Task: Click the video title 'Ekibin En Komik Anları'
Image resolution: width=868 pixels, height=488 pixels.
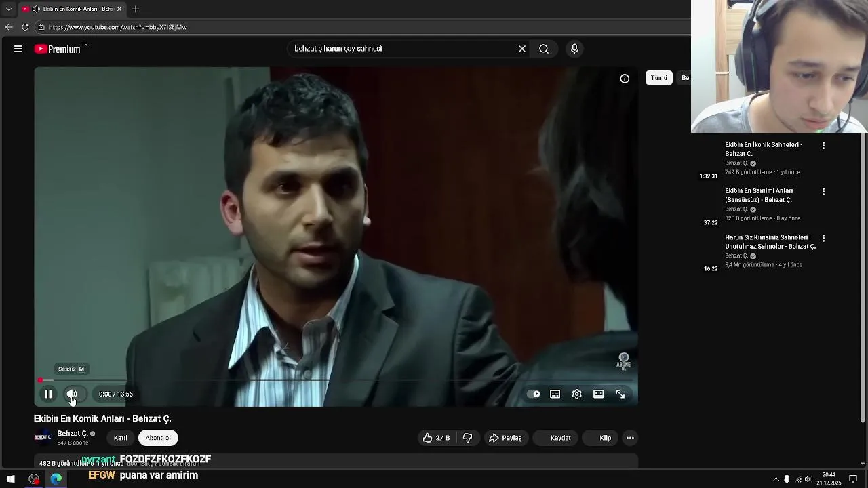Action: 102,419
